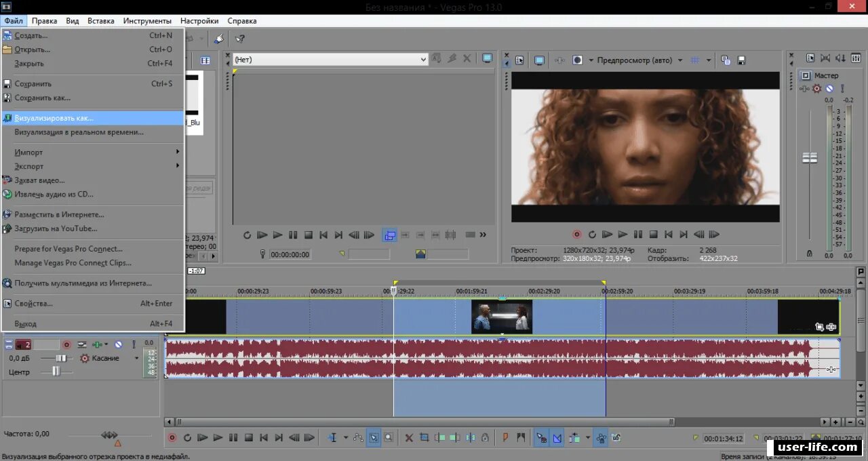This screenshot has width=868, height=461.
Task: Click the Envelope edit tool icon
Action: 358,438
